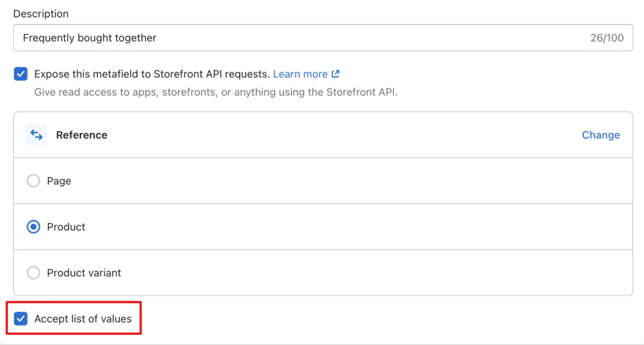Click the Reference heading text
Image resolution: width=644 pixels, height=345 pixels.
pyautogui.click(x=82, y=135)
